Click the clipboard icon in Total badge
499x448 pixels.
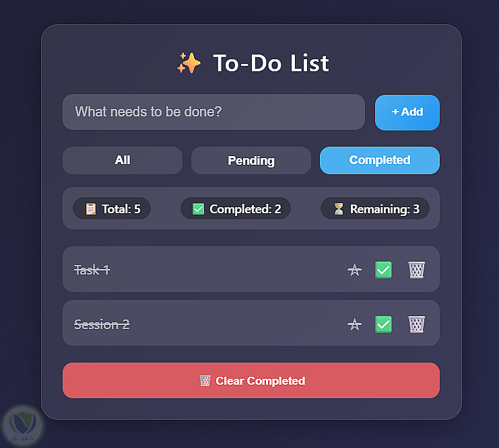[x=91, y=209]
